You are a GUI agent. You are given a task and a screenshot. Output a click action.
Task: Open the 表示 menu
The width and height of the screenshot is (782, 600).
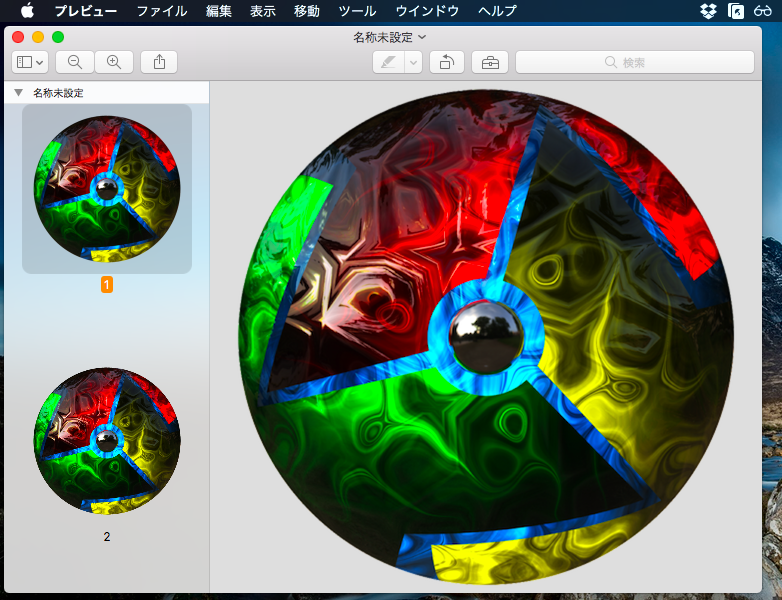pyautogui.click(x=263, y=10)
